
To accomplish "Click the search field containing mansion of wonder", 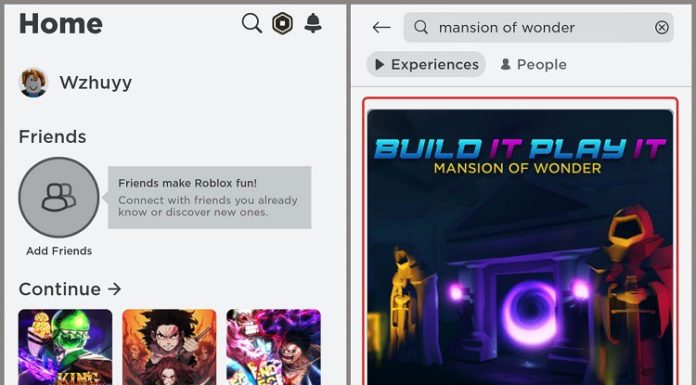I will (538, 28).
